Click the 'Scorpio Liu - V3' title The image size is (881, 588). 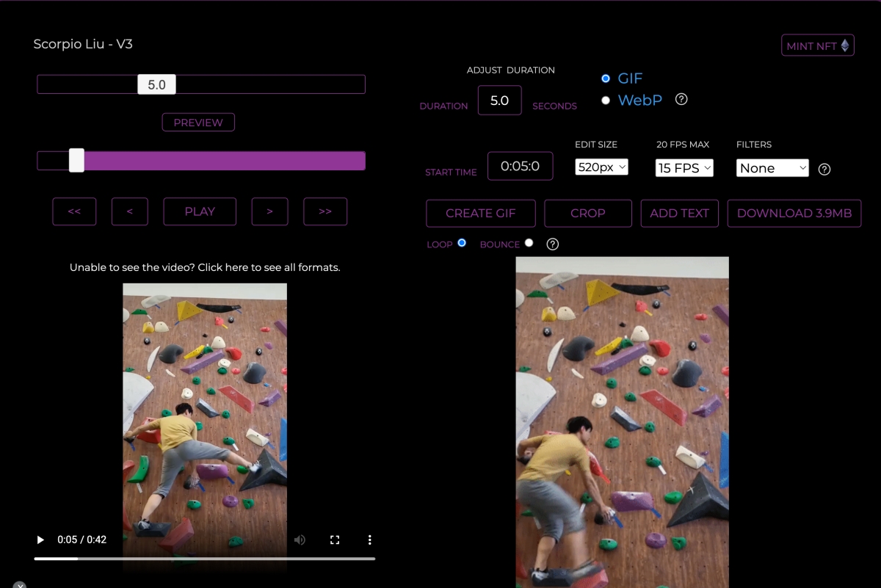(83, 44)
